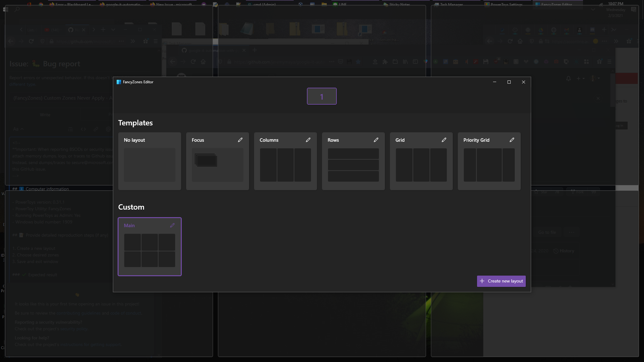
Task: Select the Focus layout preview
Action: point(217,165)
